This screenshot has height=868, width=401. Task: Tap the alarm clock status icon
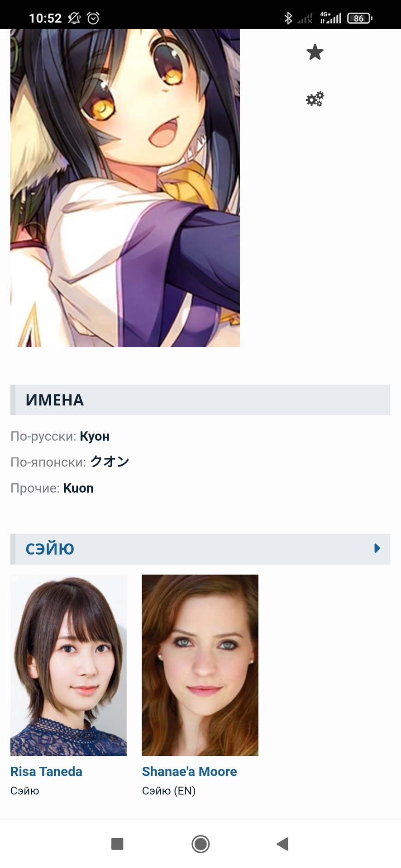(93, 18)
